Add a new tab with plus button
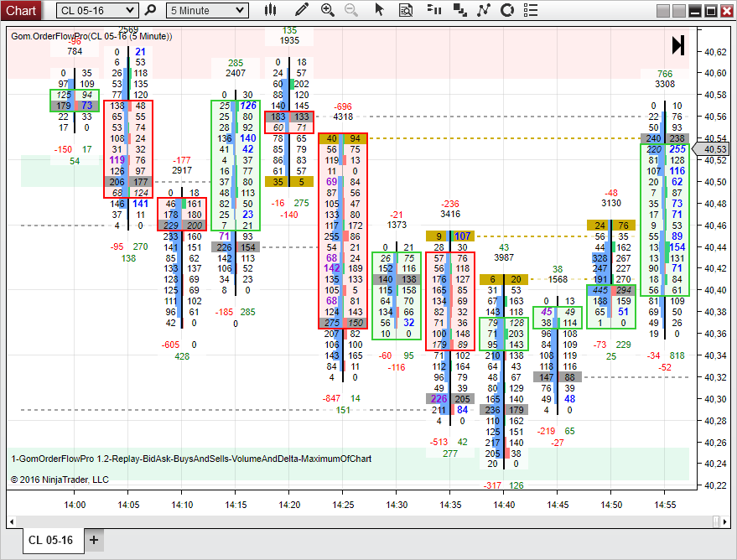Viewport: 737px width, 560px height. (x=94, y=540)
